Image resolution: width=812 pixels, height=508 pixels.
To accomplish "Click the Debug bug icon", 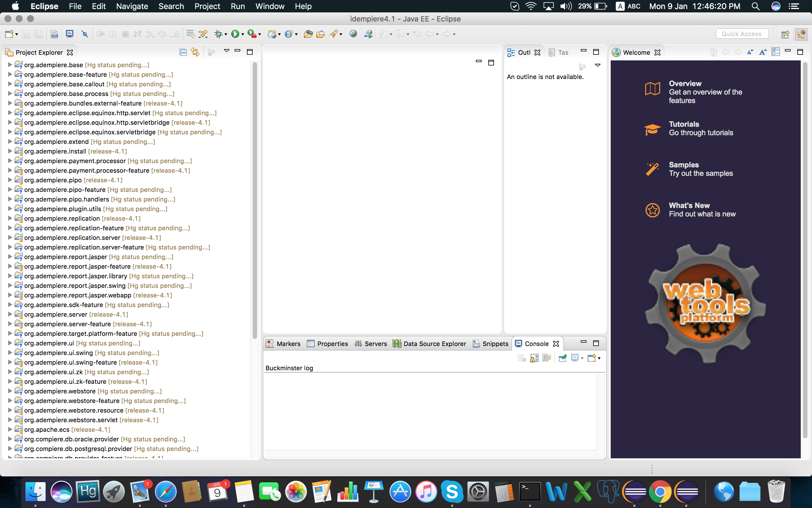I will 219,34.
